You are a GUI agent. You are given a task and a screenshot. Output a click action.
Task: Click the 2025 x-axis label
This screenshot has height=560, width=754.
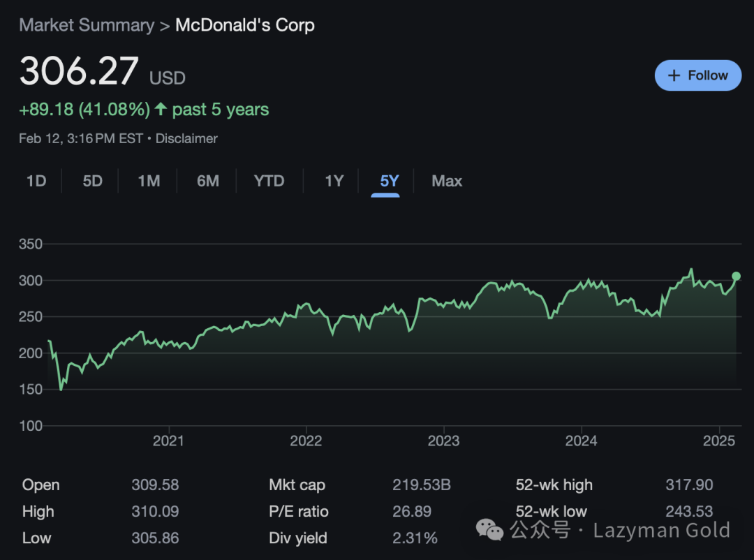tap(719, 441)
